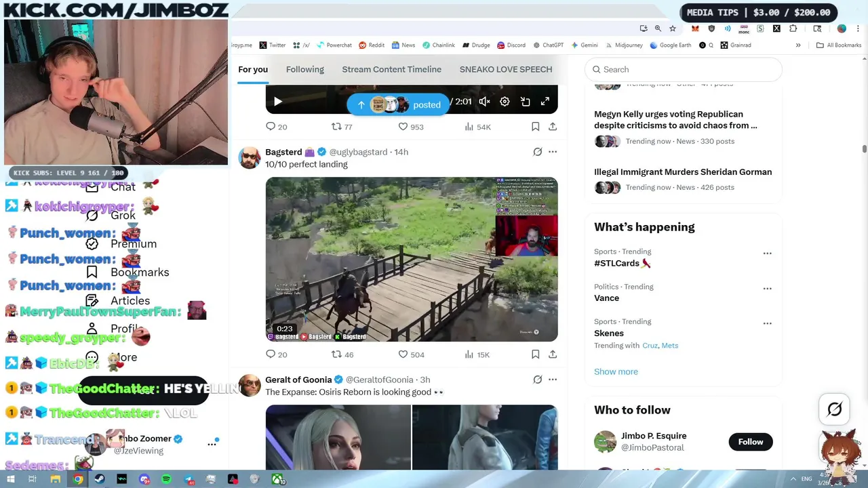Open Bagsterd's profile avatar
The image size is (868, 488).
click(x=249, y=158)
